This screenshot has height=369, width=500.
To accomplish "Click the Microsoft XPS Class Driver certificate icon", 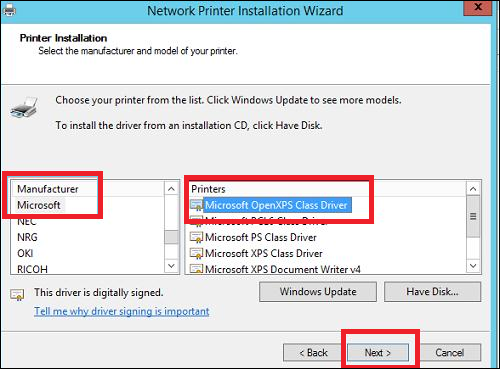I will click(x=196, y=253).
